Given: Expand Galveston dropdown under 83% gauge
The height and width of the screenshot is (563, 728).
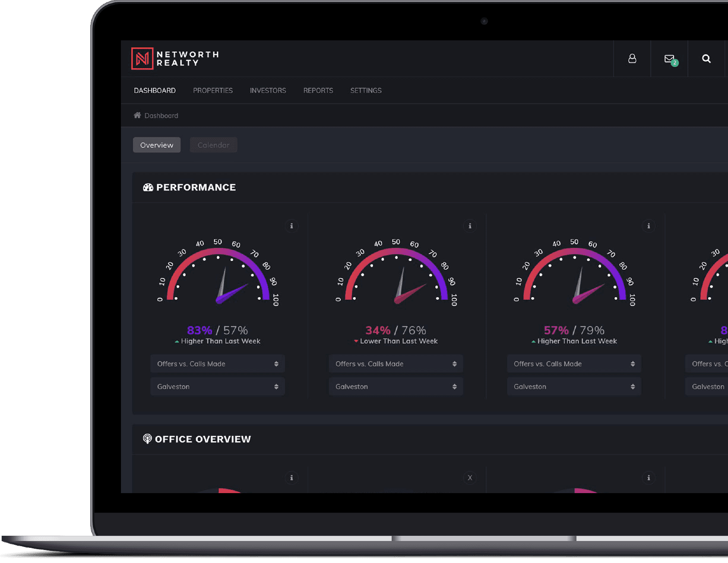Looking at the screenshot, I should [x=218, y=387].
